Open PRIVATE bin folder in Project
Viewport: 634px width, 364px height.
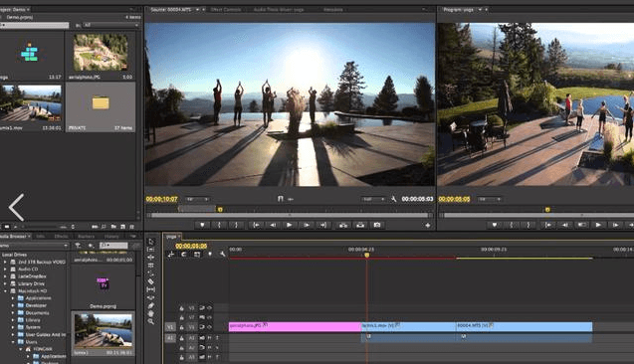point(101,103)
